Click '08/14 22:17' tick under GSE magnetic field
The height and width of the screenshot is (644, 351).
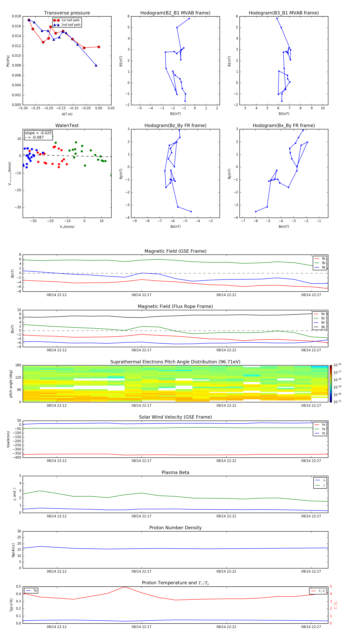point(141,295)
